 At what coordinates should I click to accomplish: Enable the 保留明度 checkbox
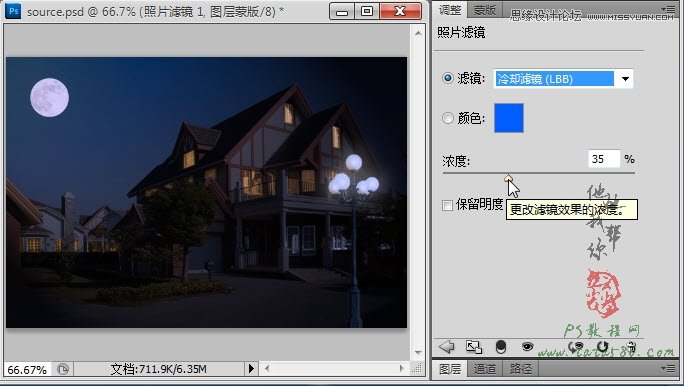click(x=447, y=205)
